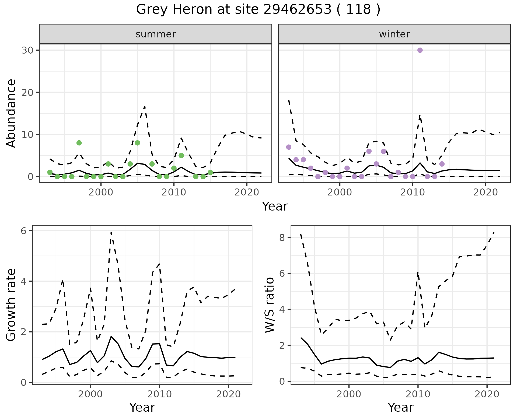Click the Growth rate y-axis label
The image size is (517, 420).
(x=11, y=305)
